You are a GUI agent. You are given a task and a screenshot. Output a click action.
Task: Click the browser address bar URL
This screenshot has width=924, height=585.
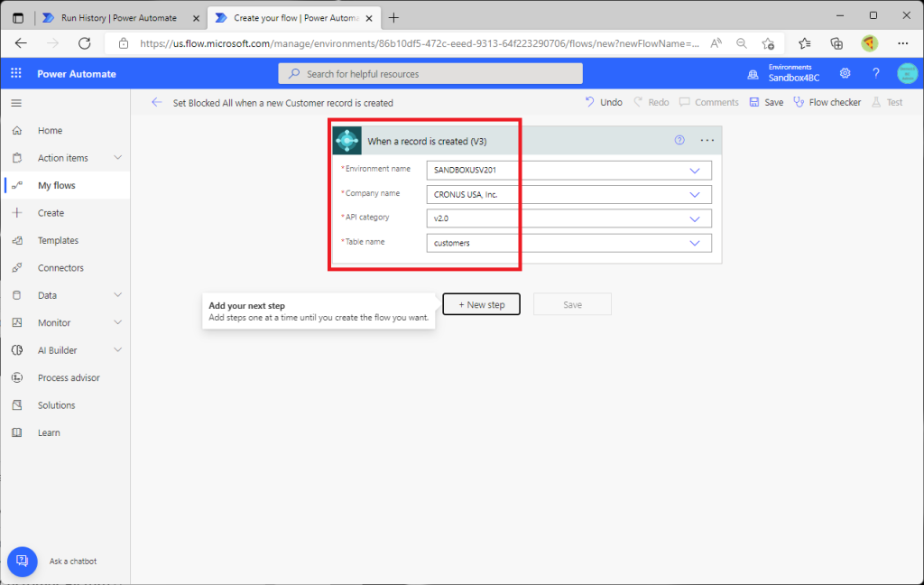pyautogui.click(x=420, y=43)
